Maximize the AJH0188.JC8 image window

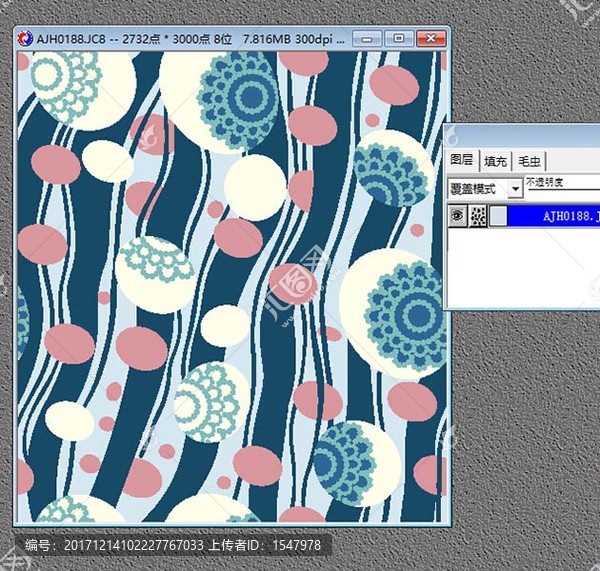click(x=399, y=39)
